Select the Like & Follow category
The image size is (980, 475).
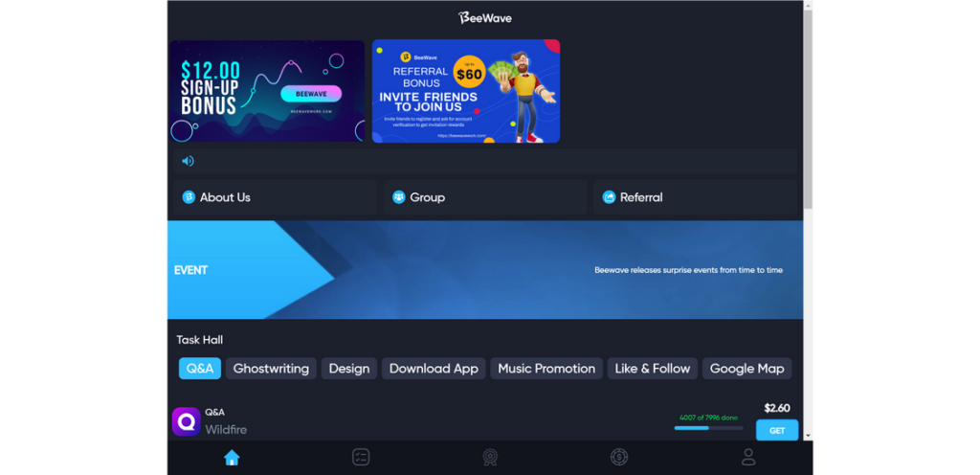coord(653,369)
